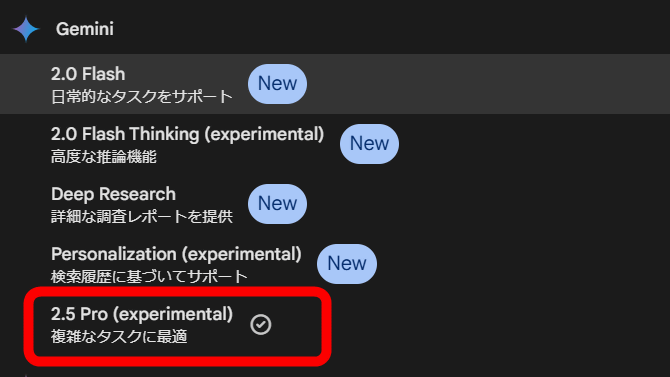Click the Gemini sparkle logo icon
The width and height of the screenshot is (670, 377).
(x=26, y=29)
